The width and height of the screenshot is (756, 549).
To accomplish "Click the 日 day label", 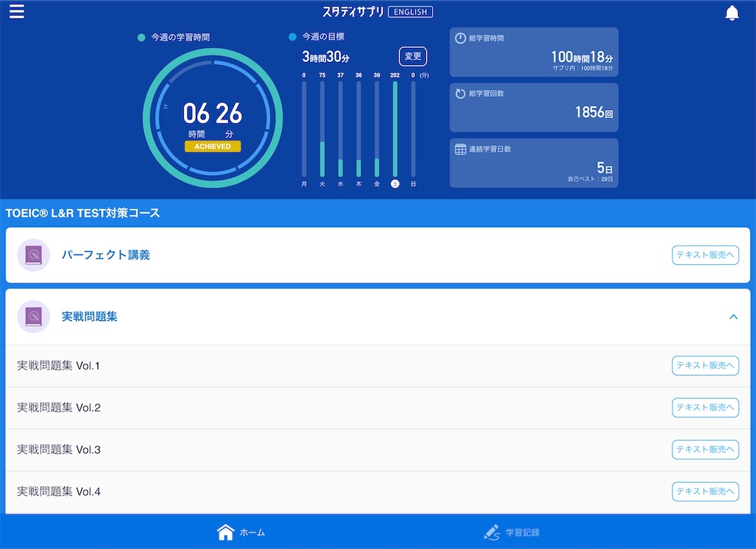I will click(413, 184).
